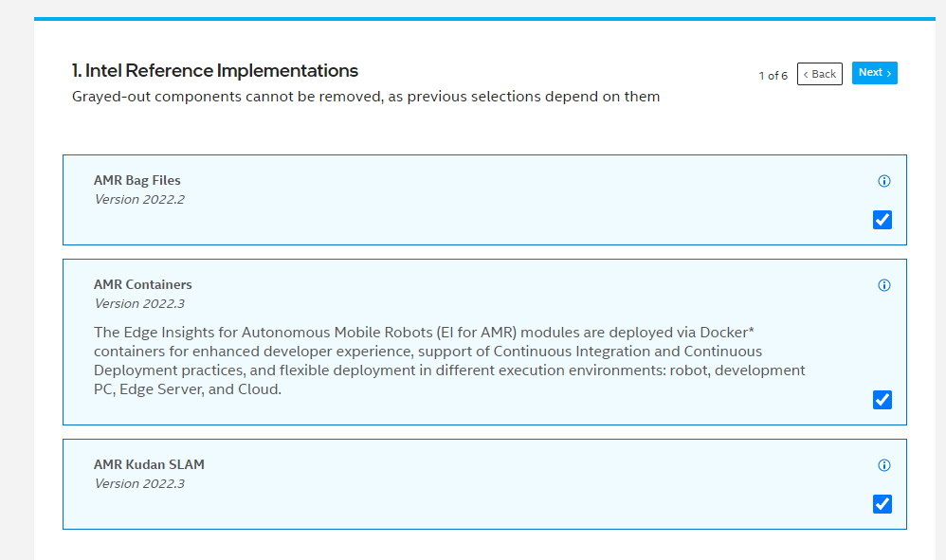Image resolution: width=946 pixels, height=560 pixels.
Task: Click the AMR Kudan SLAM title
Action: coord(149,464)
